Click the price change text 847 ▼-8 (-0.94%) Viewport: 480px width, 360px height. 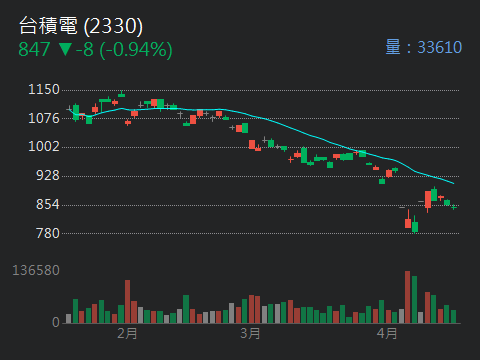[x=95, y=50]
